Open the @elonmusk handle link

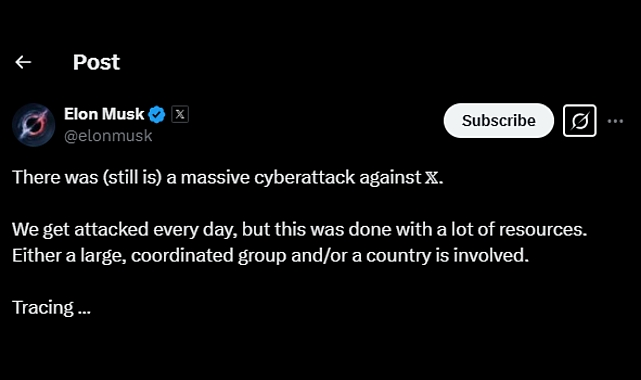click(108, 136)
